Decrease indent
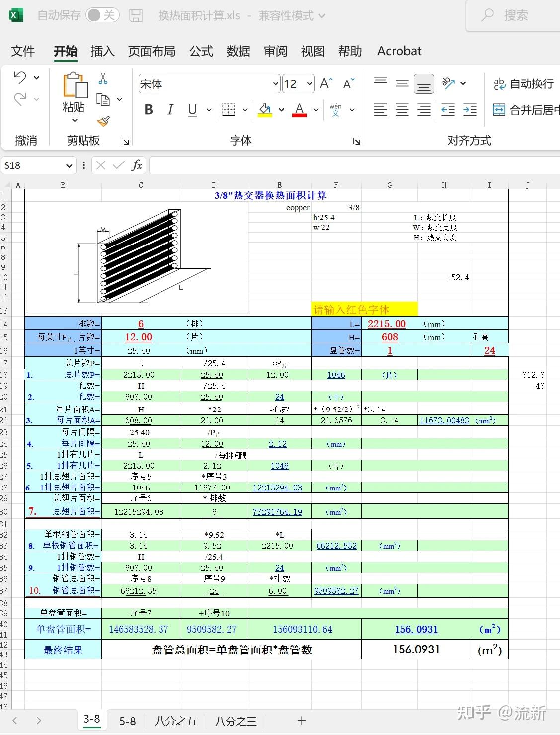Viewport: 560px width, 735px height. point(448,110)
